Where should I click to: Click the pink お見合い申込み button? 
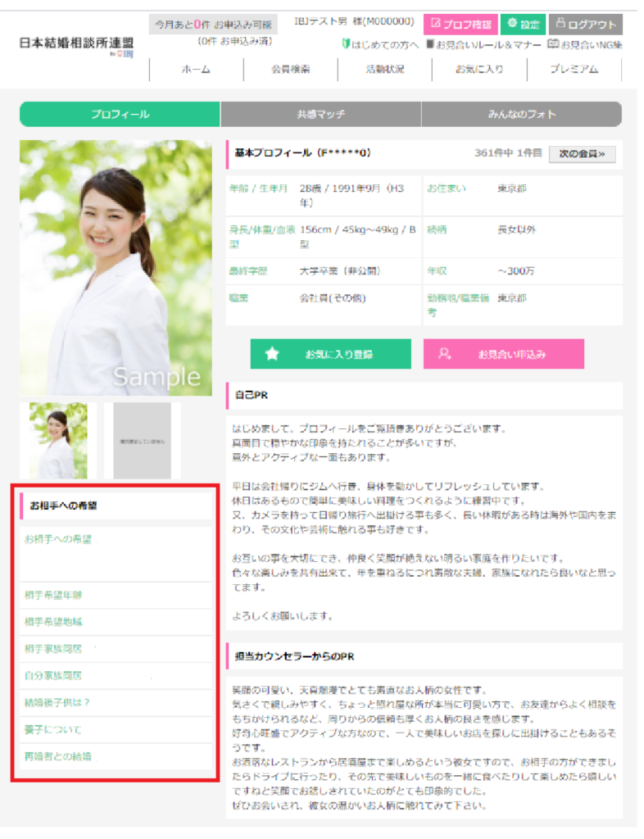(503, 354)
